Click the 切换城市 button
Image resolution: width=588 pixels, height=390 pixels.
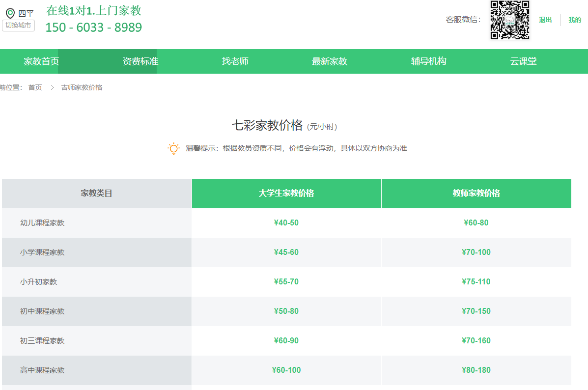[x=18, y=26]
